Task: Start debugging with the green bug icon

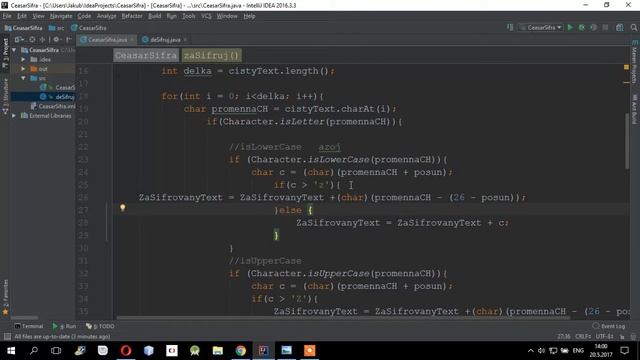Action: pyautogui.click(x=582, y=27)
